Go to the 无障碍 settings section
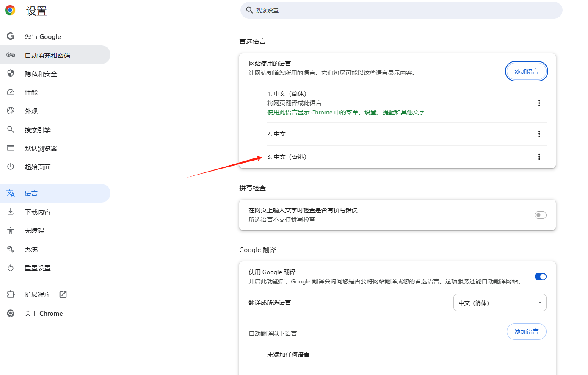The height and width of the screenshot is (375, 588). tap(34, 231)
